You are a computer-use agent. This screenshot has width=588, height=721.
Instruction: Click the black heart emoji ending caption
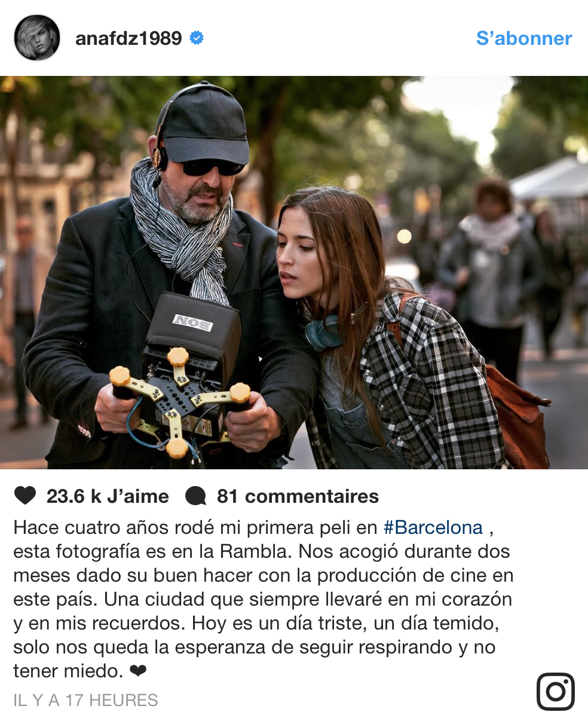point(138,671)
